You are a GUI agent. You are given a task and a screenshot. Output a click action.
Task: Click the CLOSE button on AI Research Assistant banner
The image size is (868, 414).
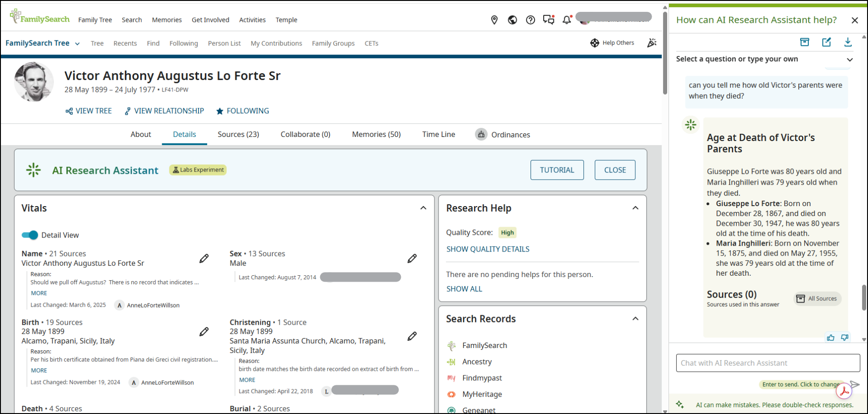pyautogui.click(x=615, y=170)
